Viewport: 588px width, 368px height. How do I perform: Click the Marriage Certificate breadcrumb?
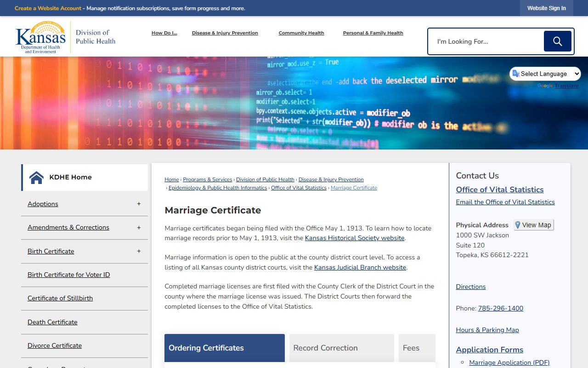[x=354, y=188]
